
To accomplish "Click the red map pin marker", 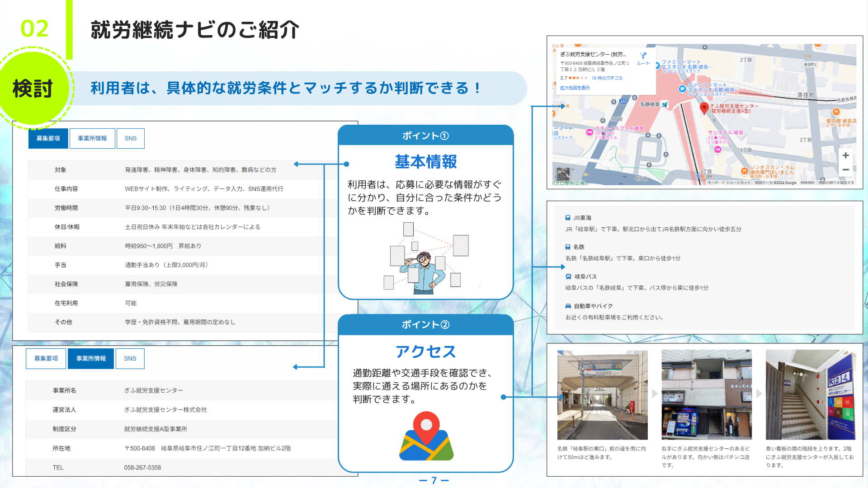I will tap(703, 108).
